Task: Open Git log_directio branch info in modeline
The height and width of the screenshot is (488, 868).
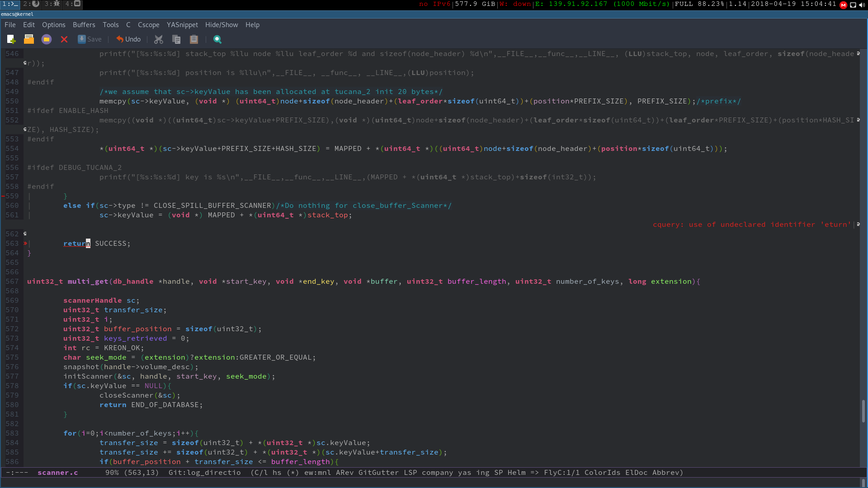Action: [x=204, y=473]
